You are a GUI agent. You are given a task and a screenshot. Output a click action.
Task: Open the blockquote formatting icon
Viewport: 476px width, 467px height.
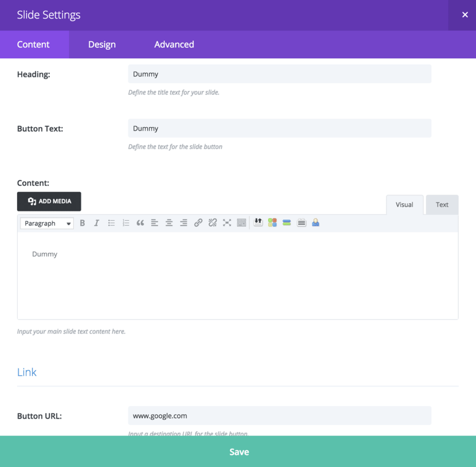[140, 223]
